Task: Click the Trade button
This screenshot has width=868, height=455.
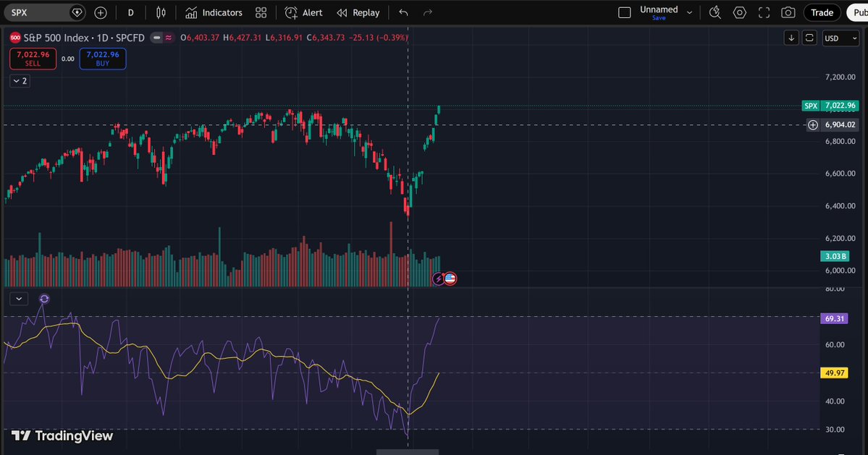Action: point(822,12)
